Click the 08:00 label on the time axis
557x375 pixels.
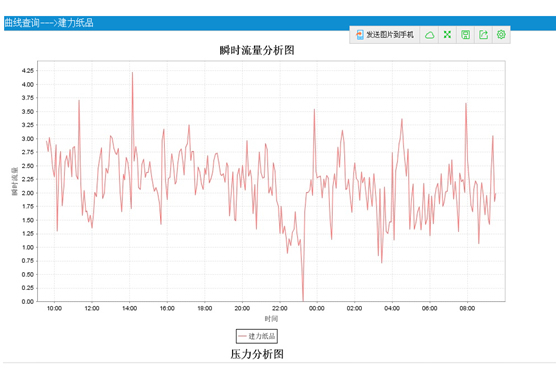click(x=467, y=308)
